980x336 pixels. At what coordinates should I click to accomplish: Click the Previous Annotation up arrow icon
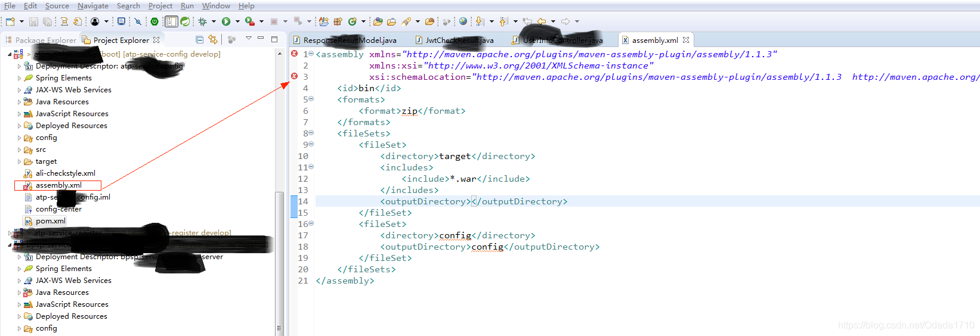(x=503, y=21)
